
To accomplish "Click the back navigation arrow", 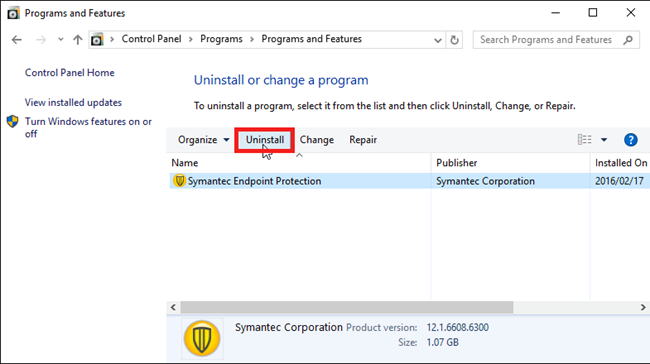I will (17, 40).
